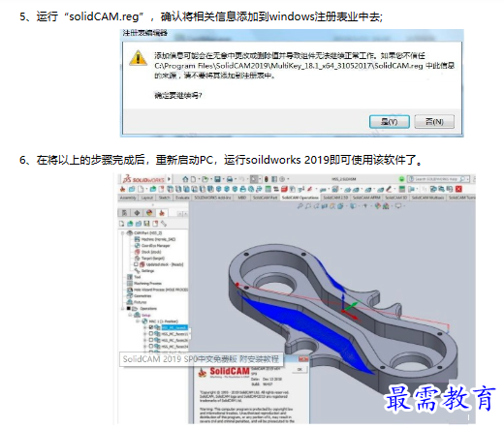The height and width of the screenshot is (429, 504).
Task: Close the SolidCAM about dialog
Action: 303,359
